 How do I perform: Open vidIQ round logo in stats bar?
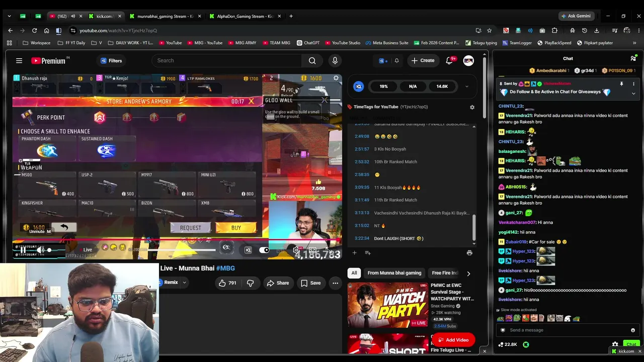(x=359, y=86)
